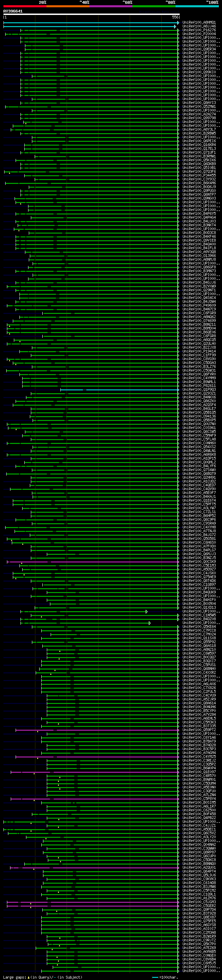Click the UniRef100_P34455 entry
This screenshot has height=980, width=222.
click(x=199, y=175)
